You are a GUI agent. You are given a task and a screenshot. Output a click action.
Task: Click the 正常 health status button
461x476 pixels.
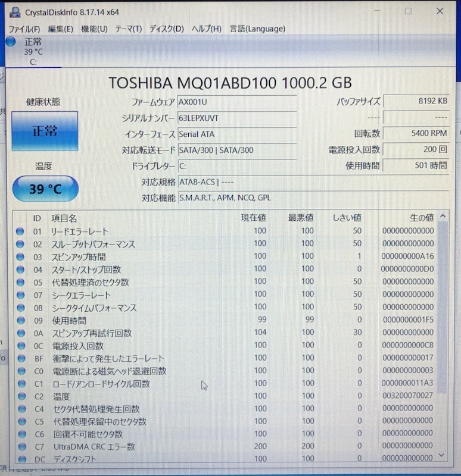(45, 131)
